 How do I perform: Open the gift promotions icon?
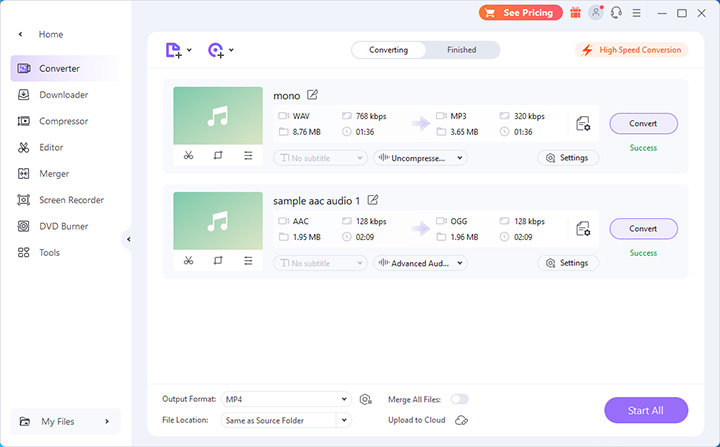(575, 13)
